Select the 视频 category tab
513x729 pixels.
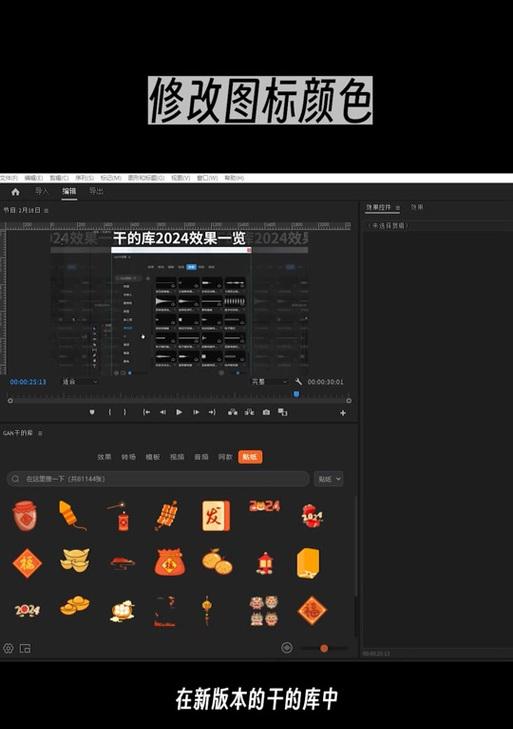pyautogui.click(x=177, y=457)
